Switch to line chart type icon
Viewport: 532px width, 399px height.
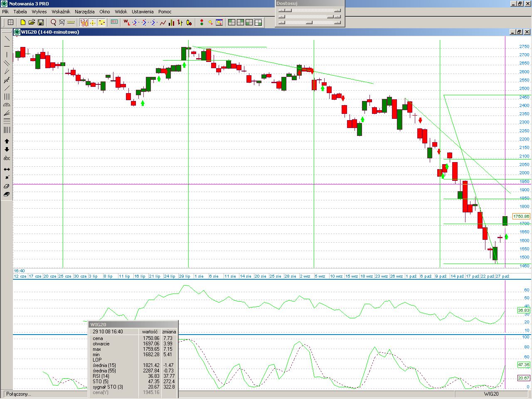163,22
